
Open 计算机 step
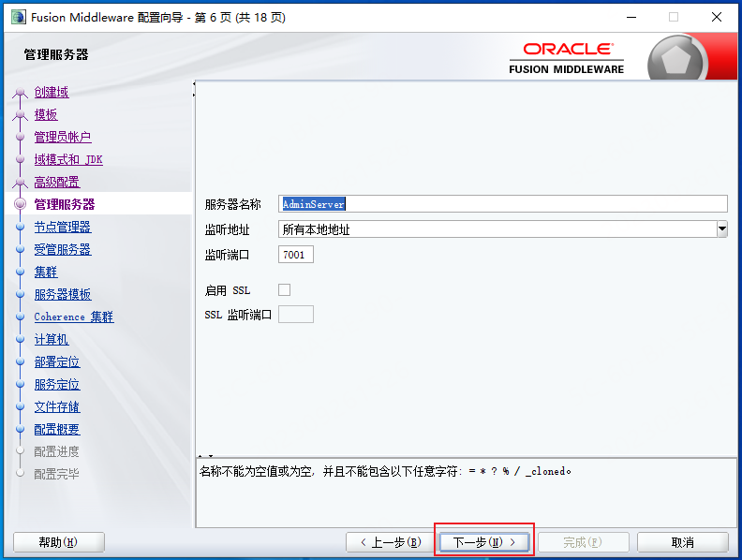point(52,340)
